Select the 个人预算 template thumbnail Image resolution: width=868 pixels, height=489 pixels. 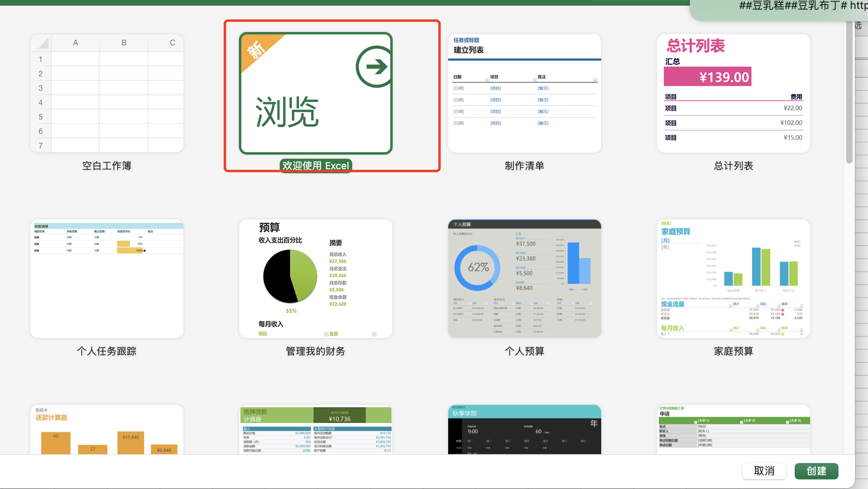(525, 279)
